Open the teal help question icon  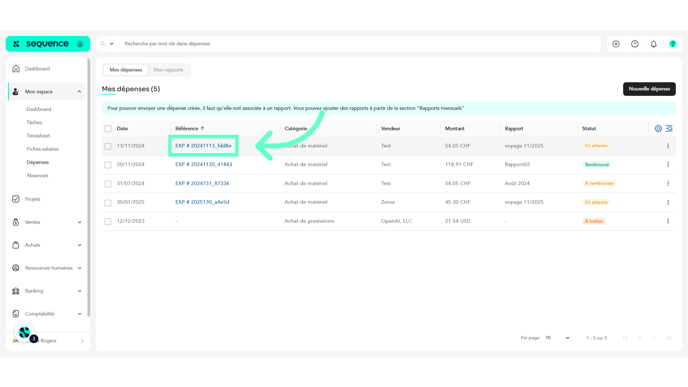click(673, 44)
